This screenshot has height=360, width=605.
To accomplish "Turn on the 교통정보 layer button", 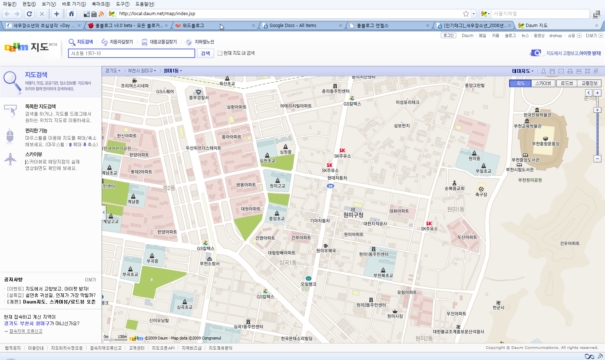I will [x=589, y=83].
